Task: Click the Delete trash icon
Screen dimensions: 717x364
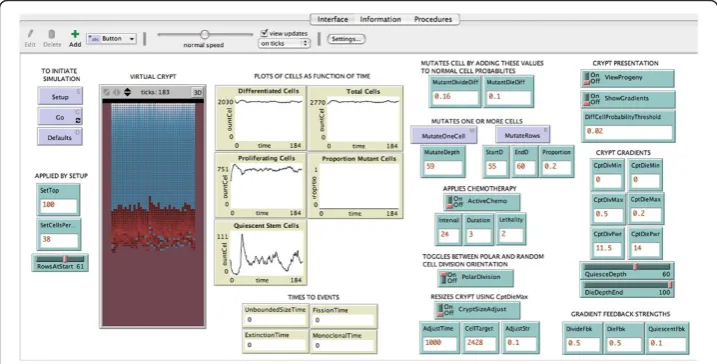Action: [x=52, y=34]
